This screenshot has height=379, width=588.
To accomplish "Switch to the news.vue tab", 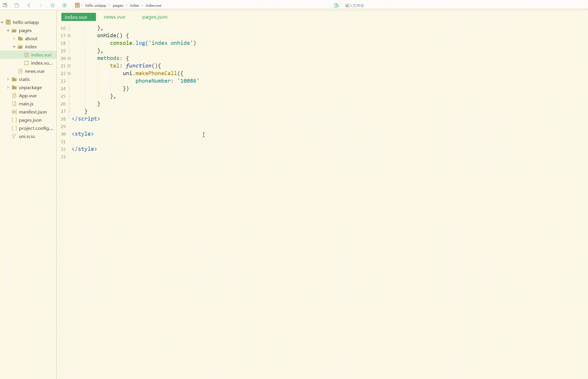I will coord(114,17).
